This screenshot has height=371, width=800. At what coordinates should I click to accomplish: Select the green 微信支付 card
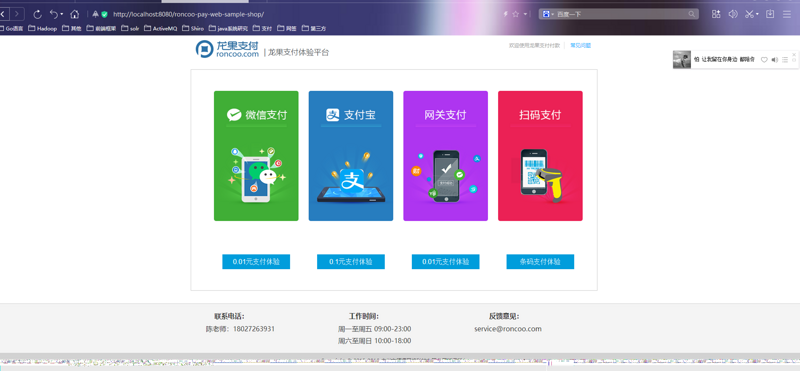point(256,156)
